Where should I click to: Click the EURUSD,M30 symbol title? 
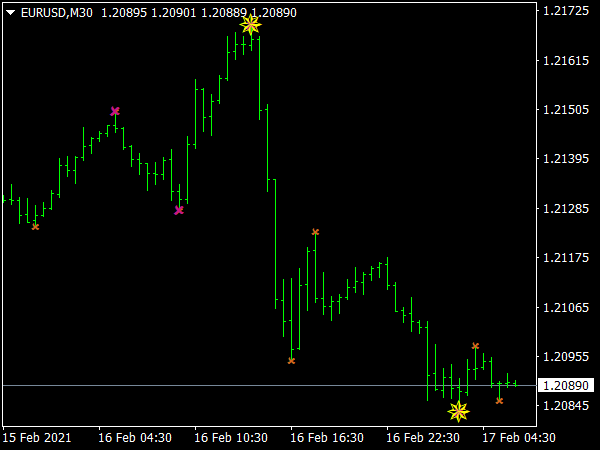click(x=57, y=13)
